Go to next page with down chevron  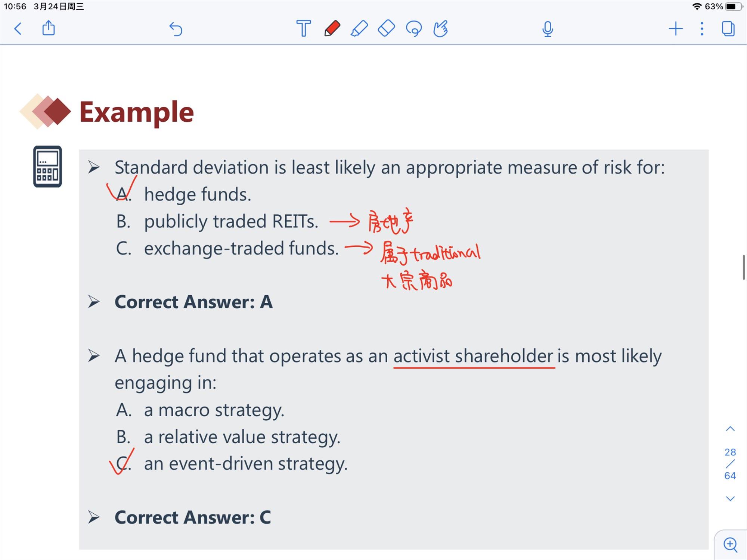[730, 498]
